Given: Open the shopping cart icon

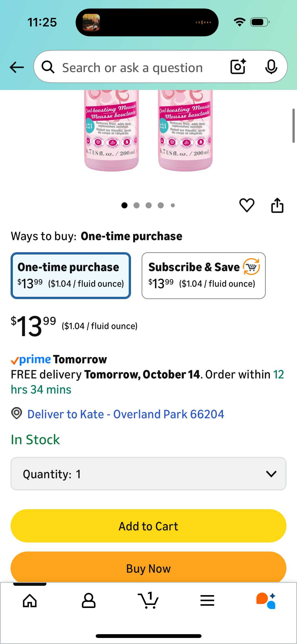Looking at the screenshot, I should [148, 601].
